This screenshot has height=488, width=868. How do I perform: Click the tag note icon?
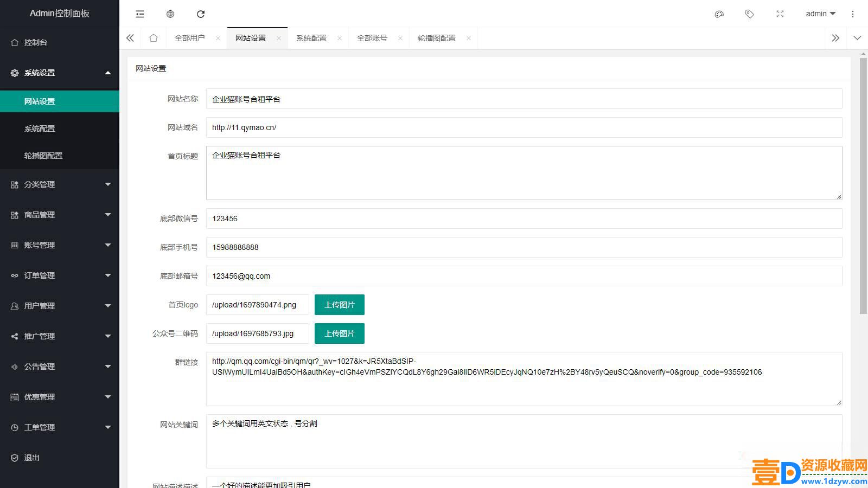[x=750, y=14]
